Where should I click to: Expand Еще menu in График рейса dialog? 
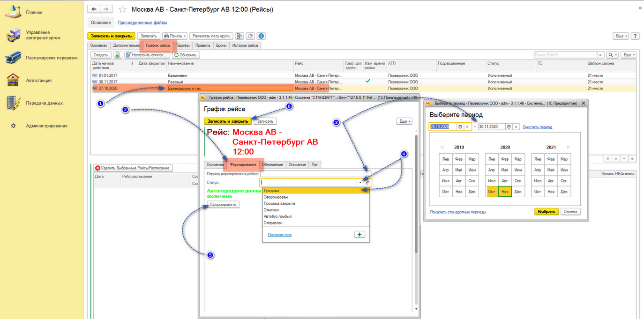[404, 121]
